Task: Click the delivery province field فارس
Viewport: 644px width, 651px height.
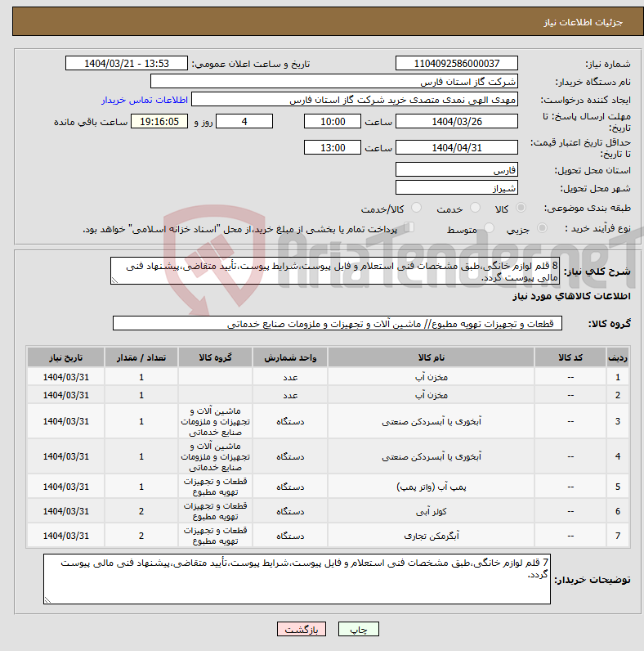Action: [457, 170]
